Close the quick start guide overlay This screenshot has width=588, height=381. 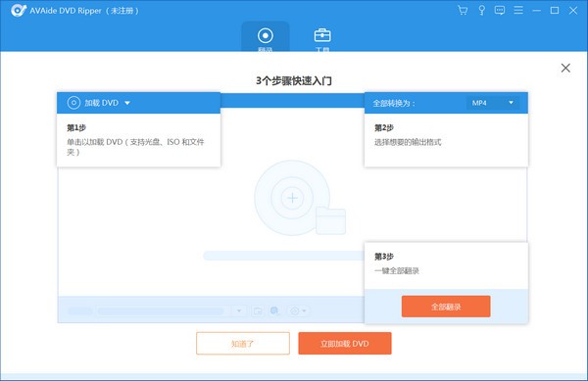[565, 68]
